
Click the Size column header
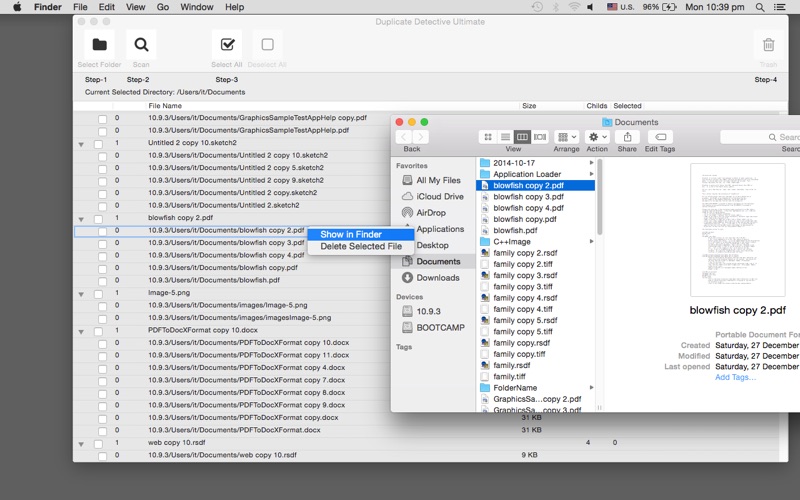(x=529, y=106)
